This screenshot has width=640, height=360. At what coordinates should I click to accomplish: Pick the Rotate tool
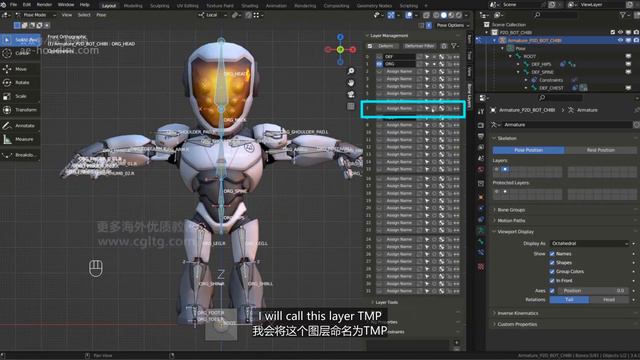pos(20,82)
